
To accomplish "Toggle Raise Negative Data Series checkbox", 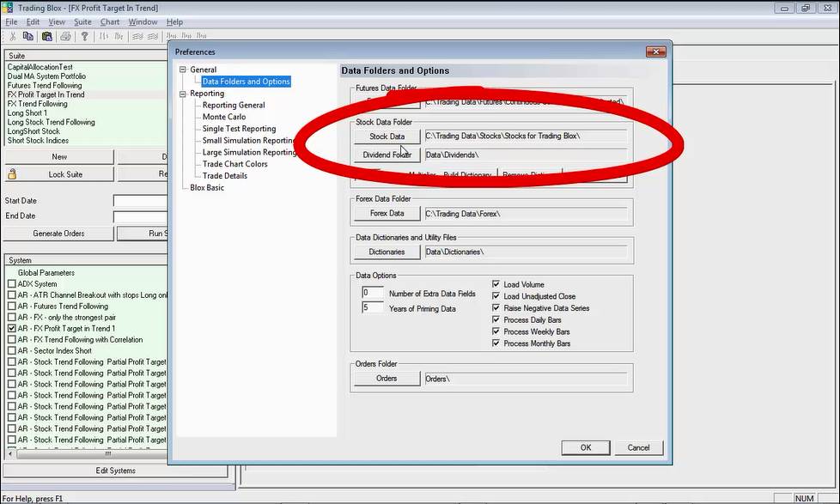I will pyautogui.click(x=496, y=307).
